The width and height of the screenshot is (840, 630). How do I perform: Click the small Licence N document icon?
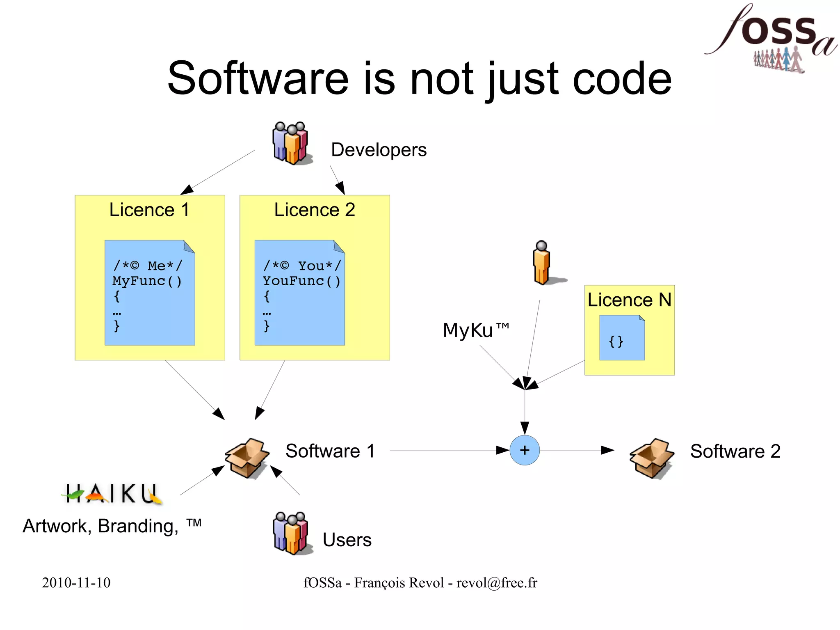pyautogui.click(x=622, y=337)
